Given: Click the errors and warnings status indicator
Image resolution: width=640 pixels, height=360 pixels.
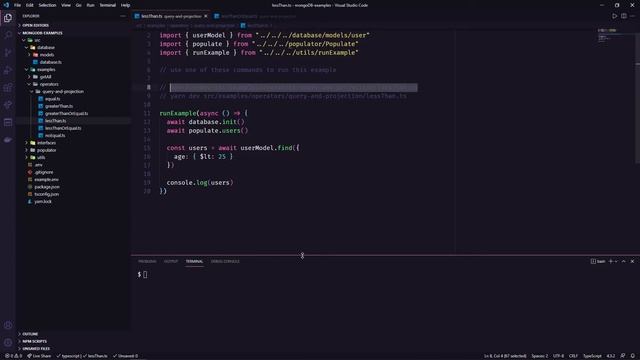Looking at the screenshot, I should point(13,356).
